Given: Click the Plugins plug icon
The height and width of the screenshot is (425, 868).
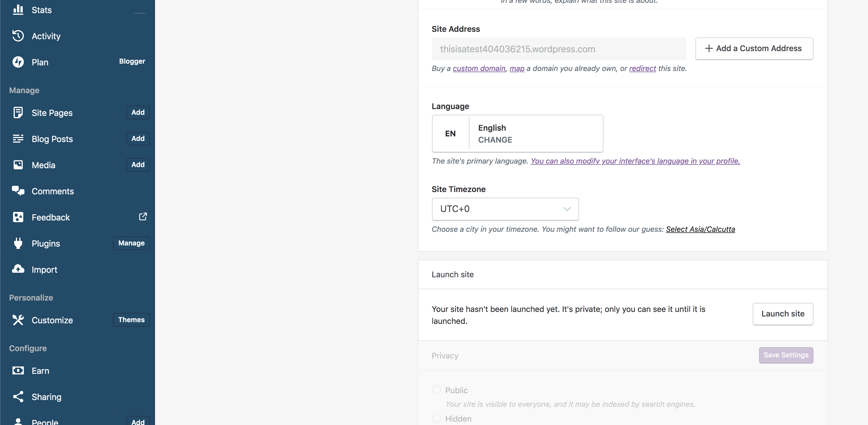Looking at the screenshot, I should 18,243.
